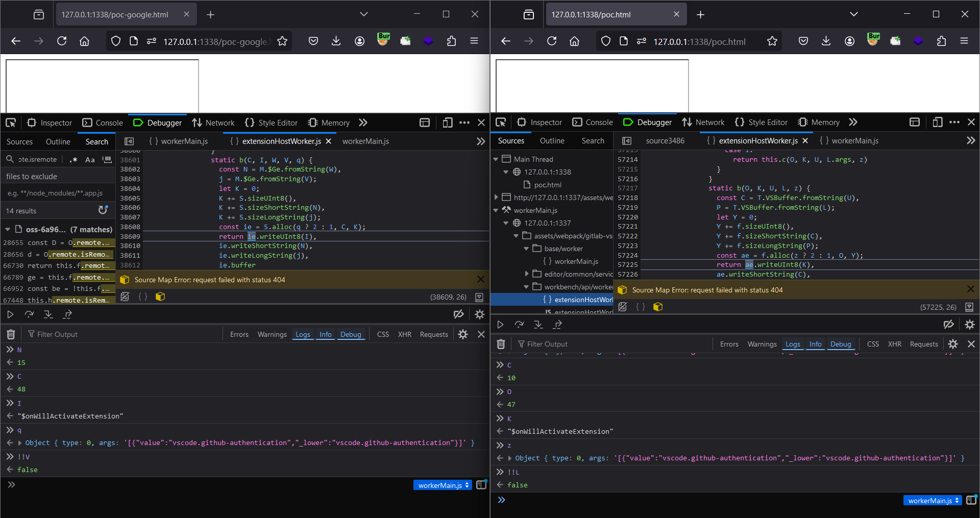Toggle Responsive Design Mode in the right devtools
The height and width of the screenshot is (518, 980).
[938, 122]
